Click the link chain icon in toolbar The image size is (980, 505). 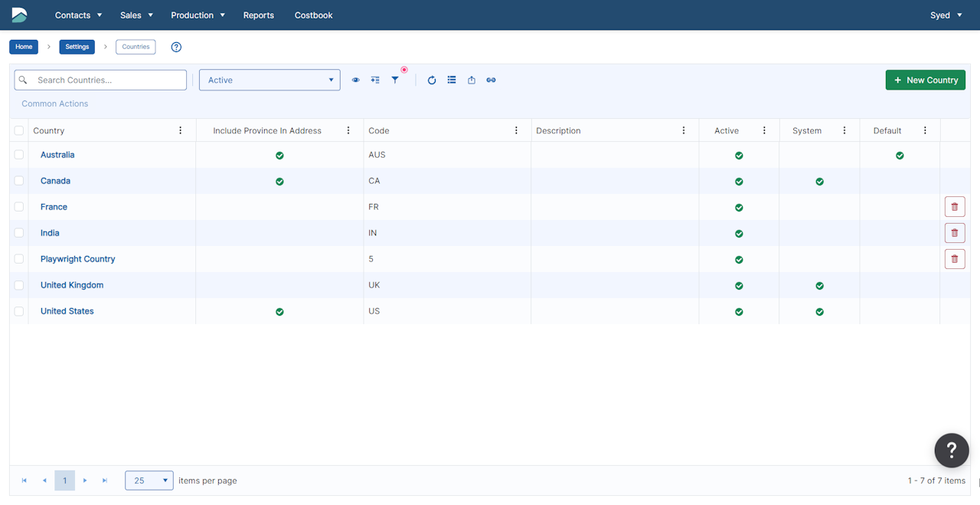(492, 80)
